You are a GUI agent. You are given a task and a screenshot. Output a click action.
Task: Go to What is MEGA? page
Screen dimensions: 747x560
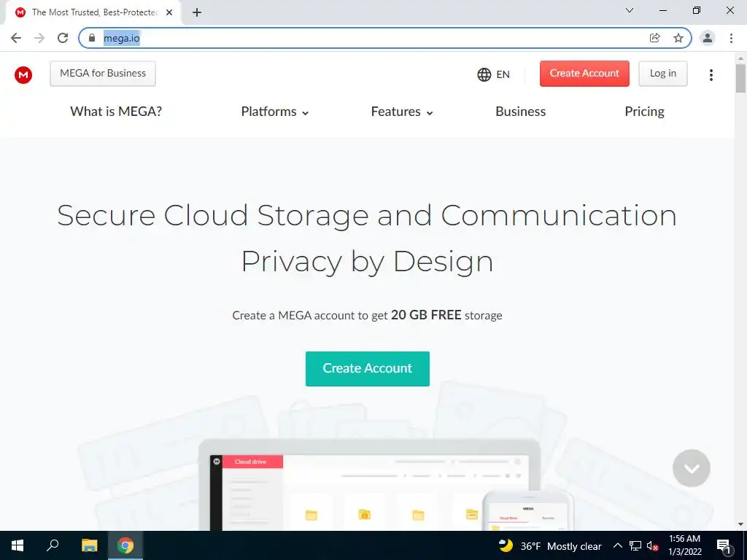click(116, 112)
